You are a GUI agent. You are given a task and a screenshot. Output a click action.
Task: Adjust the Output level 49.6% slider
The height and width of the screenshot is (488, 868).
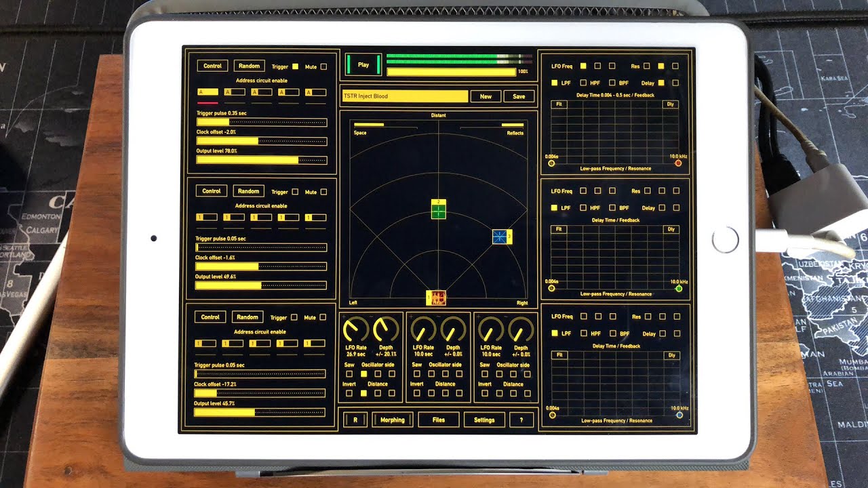[261, 285]
